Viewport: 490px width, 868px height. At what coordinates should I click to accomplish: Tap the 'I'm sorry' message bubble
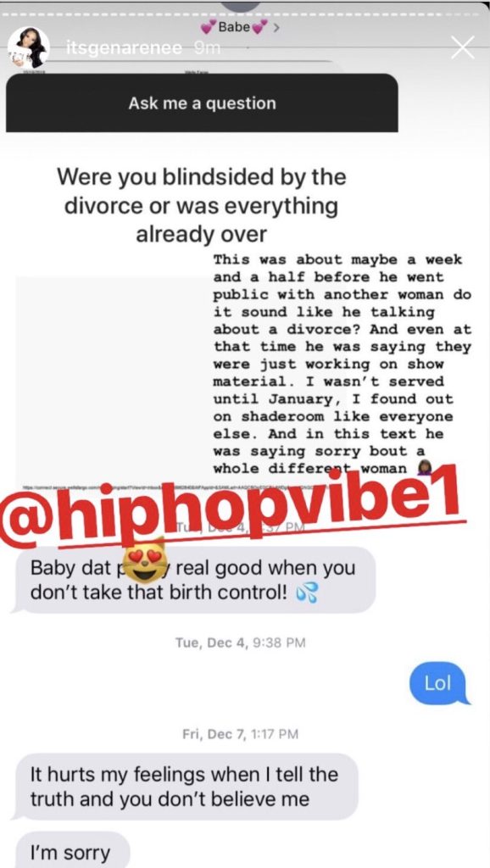(70, 851)
